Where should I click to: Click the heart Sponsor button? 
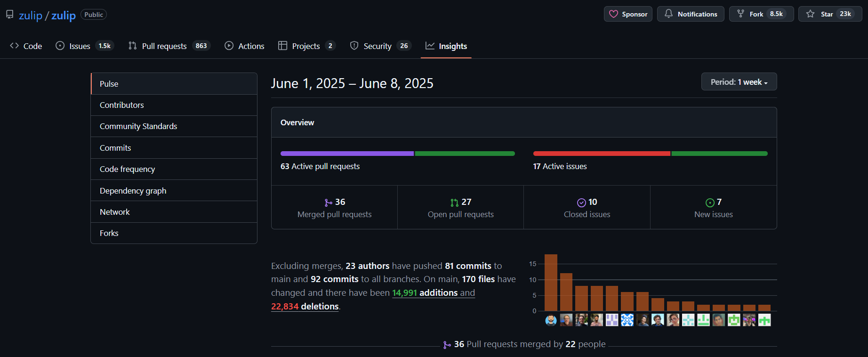628,14
